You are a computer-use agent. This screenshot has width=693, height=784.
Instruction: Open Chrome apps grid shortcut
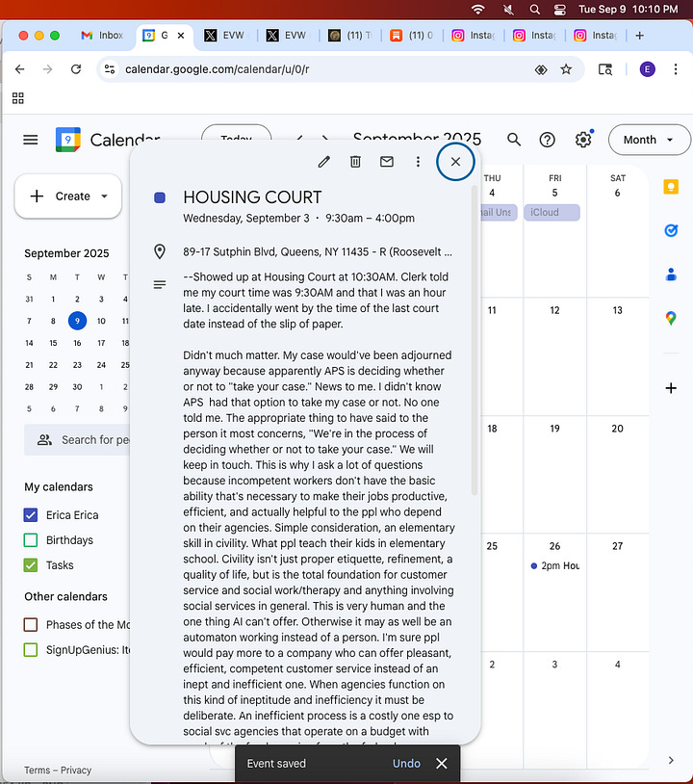(x=18, y=98)
